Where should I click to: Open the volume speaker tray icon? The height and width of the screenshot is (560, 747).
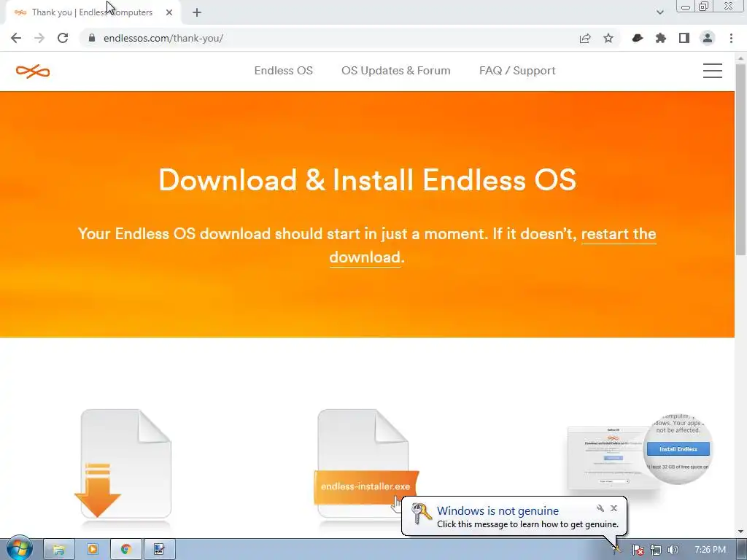[673, 550]
